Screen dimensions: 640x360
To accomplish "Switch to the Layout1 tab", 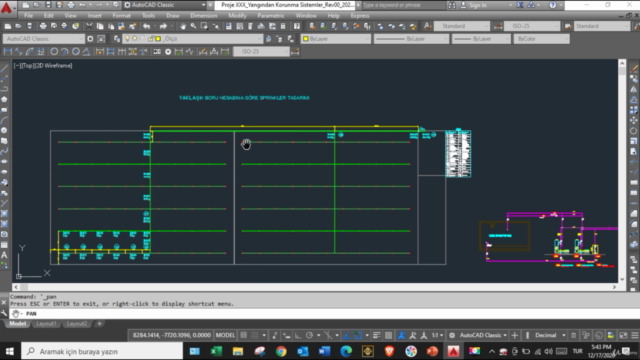I will [x=46, y=324].
